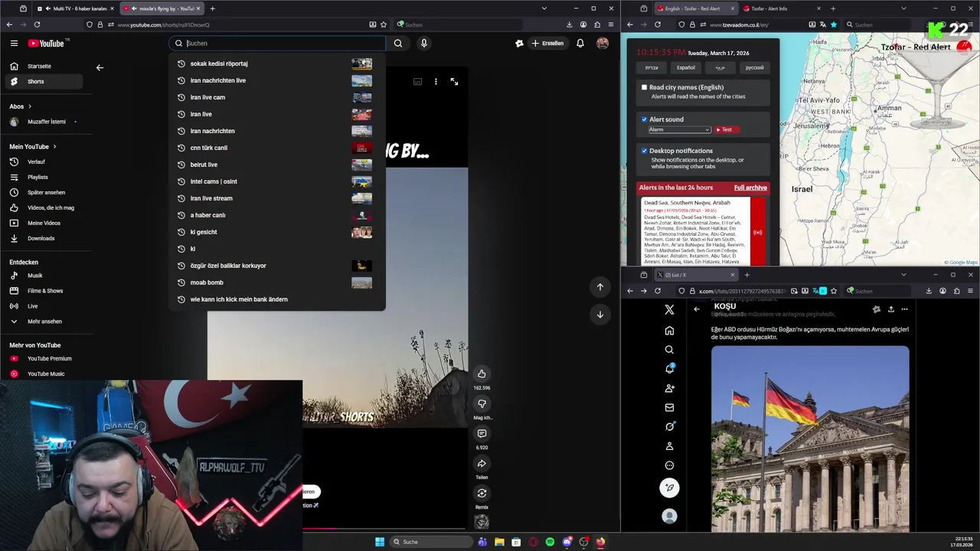Go to the next Short with down arrow
Screen dimensions: 980x551
coord(600,314)
